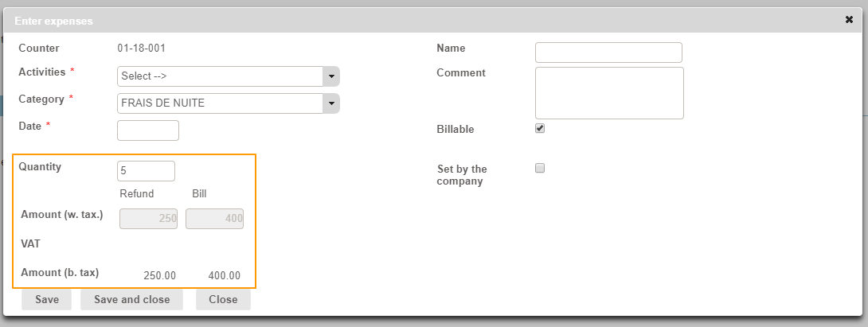This screenshot has width=868, height=327.
Task: Click the 400.00 bill amount before tax
Action: coord(224,276)
